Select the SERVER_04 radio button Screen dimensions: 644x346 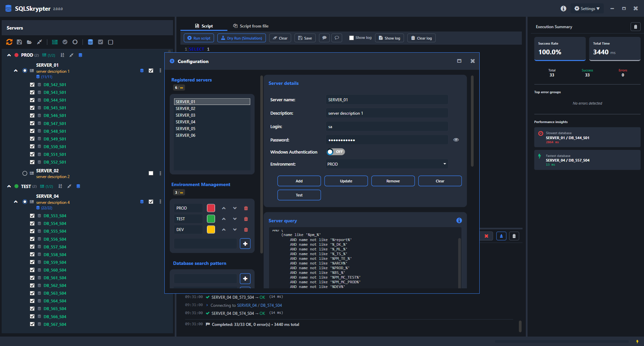(x=25, y=202)
